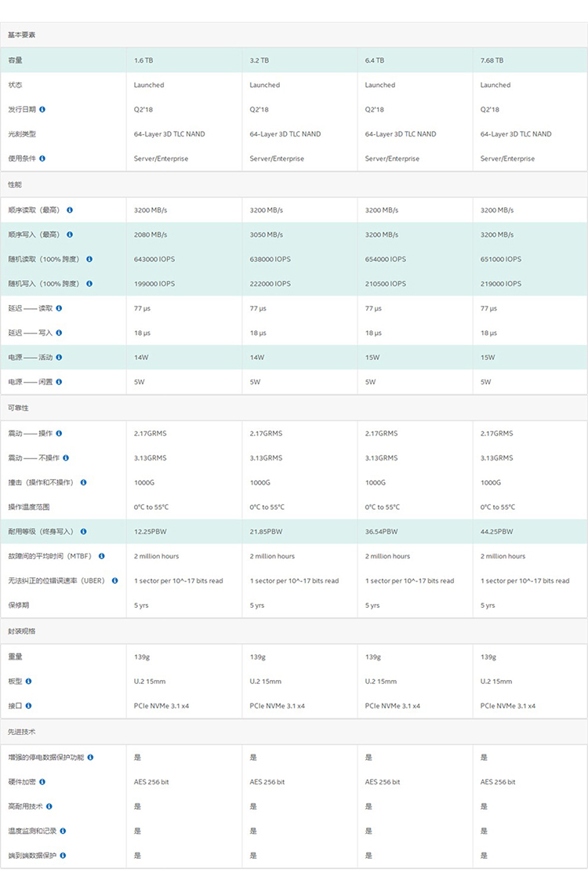Open the info icon next to 电源 —— 闲置
The width and height of the screenshot is (588, 891).
click(59, 382)
